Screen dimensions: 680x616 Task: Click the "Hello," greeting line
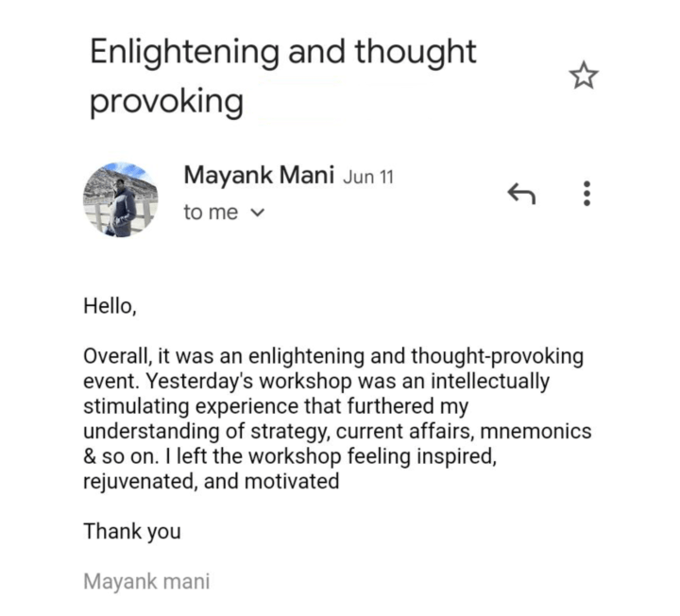pos(110,306)
